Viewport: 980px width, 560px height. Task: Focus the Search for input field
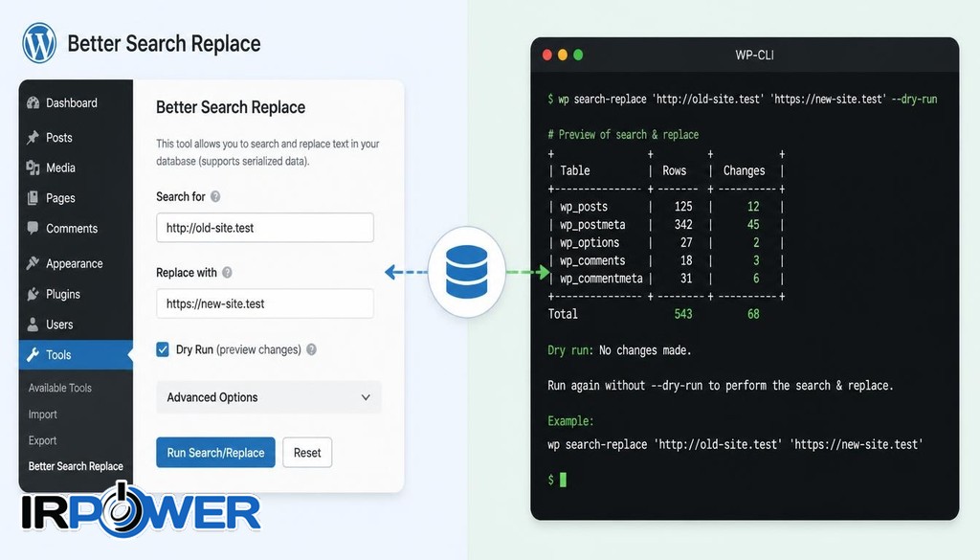coord(265,228)
